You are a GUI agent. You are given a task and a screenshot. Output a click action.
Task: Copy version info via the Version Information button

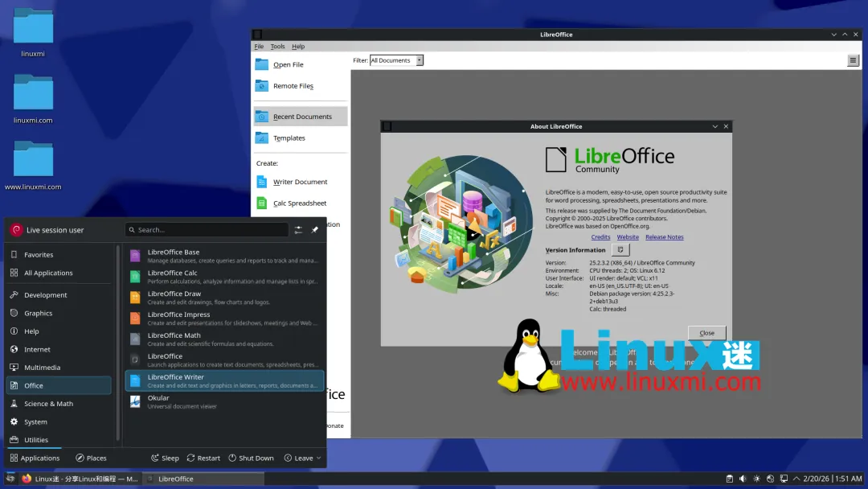[x=620, y=250]
